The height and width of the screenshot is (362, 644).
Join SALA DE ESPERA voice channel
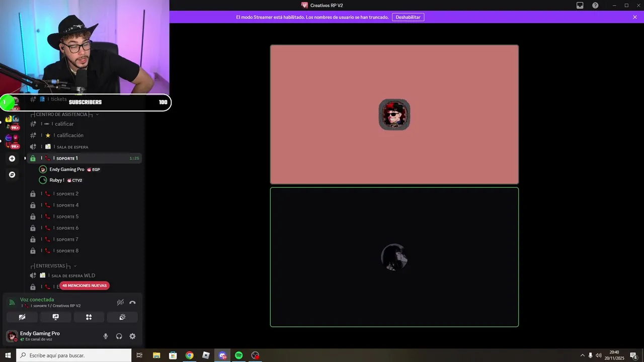click(x=84, y=147)
